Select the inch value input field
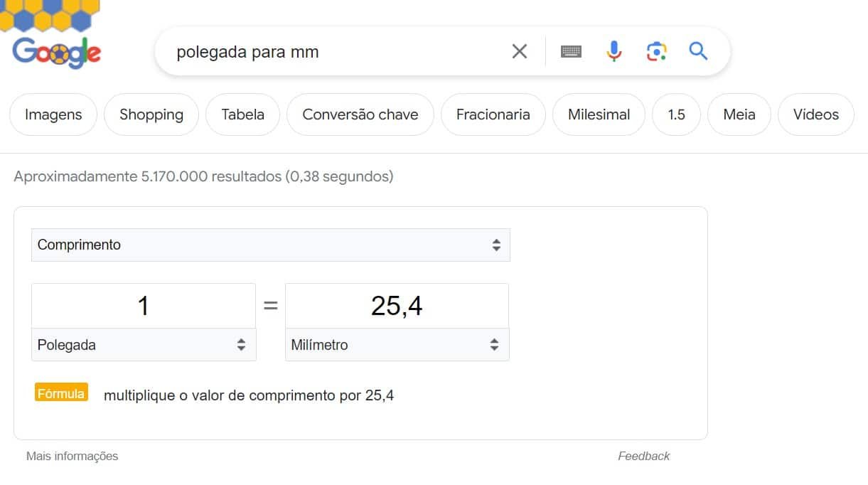Viewport: 868px width, 485px height. tap(142, 304)
